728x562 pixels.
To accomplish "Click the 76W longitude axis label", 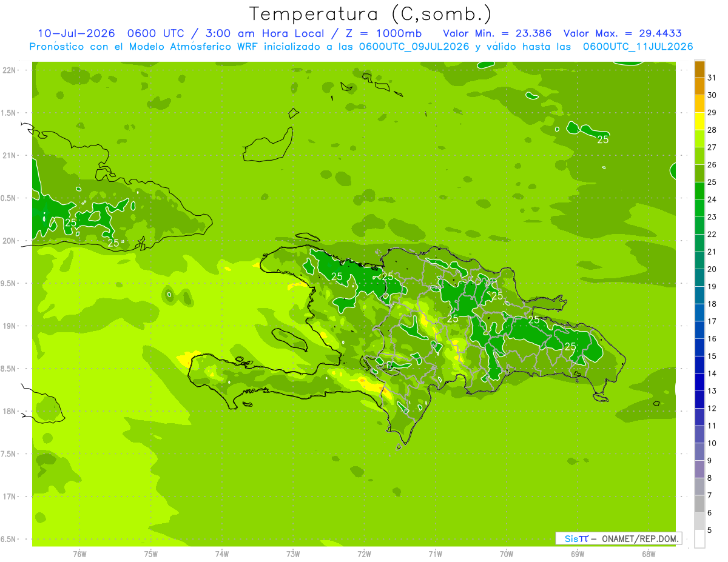I will click(x=79, y=554).
